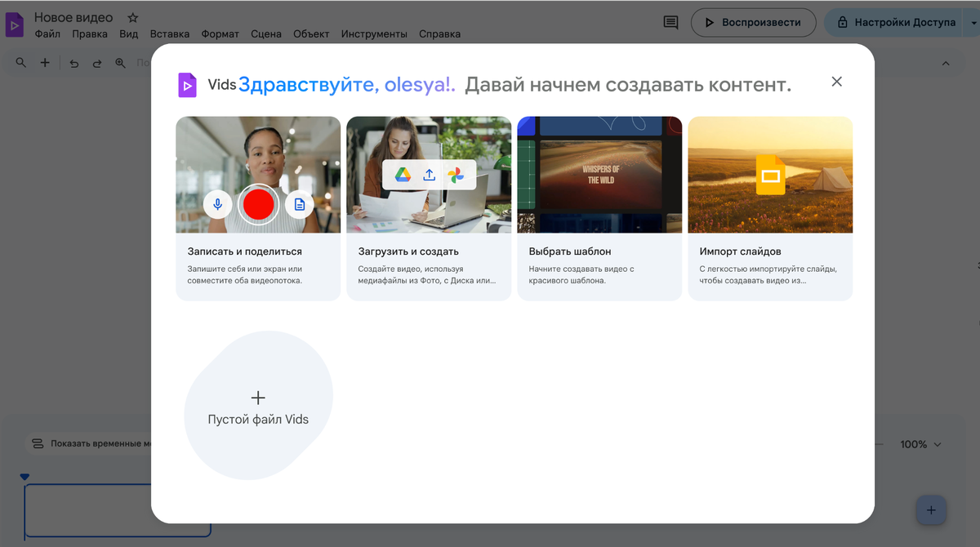Click the search magnifier toolbar icon
The image size is (980, 547).
point(21,63)
